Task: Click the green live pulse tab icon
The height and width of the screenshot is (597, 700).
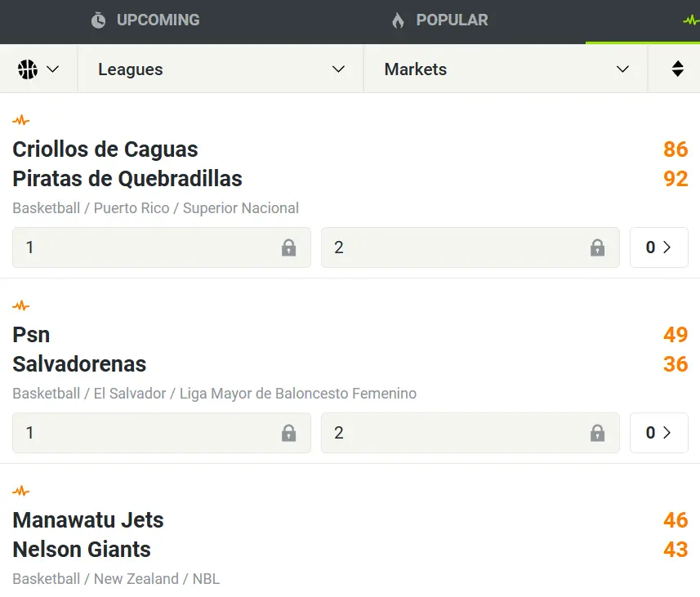Action: click(x=691, y=20)
